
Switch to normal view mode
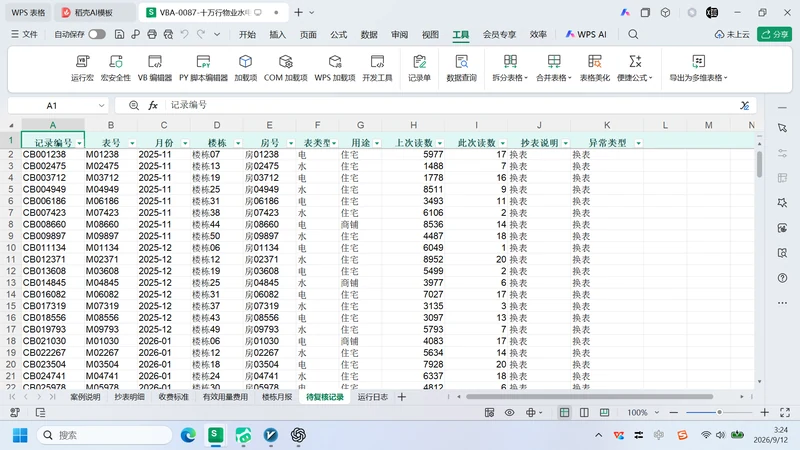[564, 412]
